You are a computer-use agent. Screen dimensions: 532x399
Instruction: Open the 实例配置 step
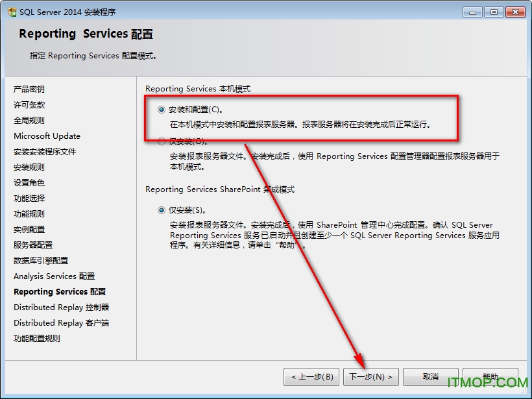click(29, 230)
